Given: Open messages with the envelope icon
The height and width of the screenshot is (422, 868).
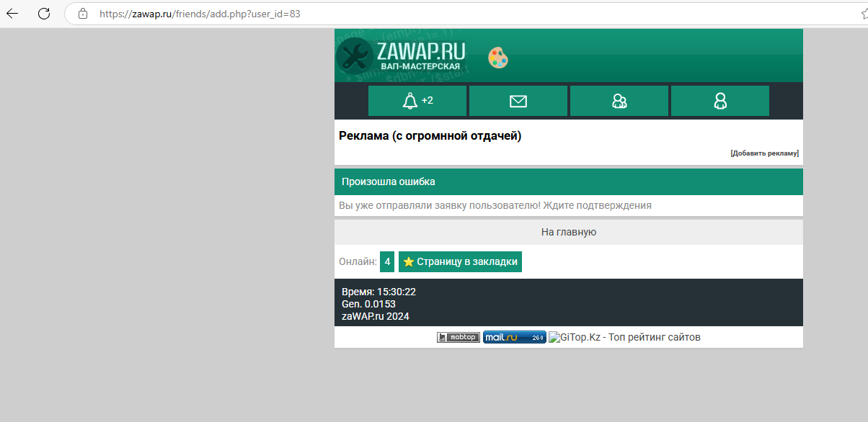Looking at the screenshot, I should (518, 101).
